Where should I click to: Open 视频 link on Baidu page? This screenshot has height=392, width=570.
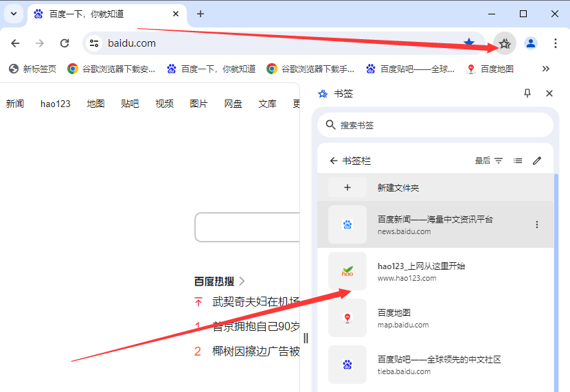point(164,104)
